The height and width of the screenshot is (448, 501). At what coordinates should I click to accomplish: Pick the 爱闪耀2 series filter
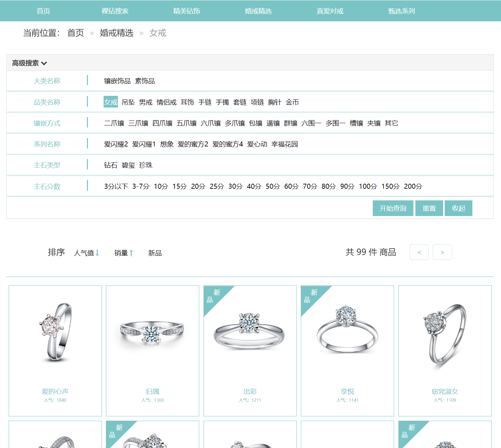[116, 144]
